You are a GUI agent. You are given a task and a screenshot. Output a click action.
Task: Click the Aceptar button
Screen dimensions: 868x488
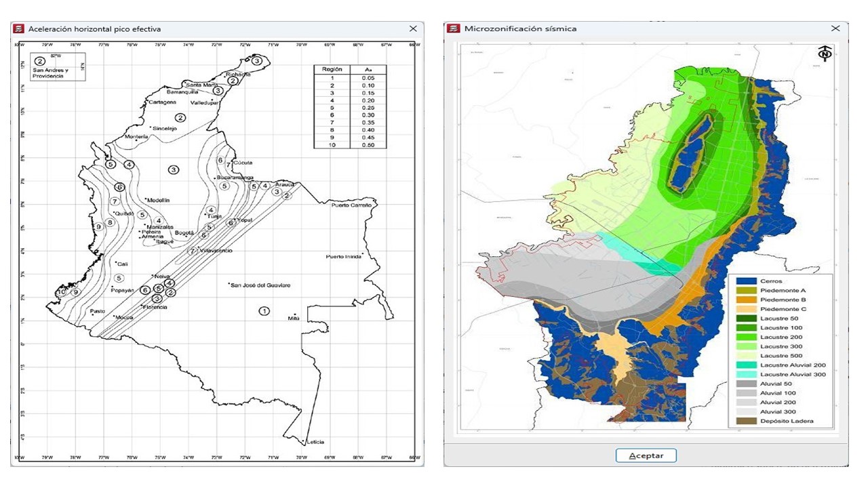pos(646,455)
